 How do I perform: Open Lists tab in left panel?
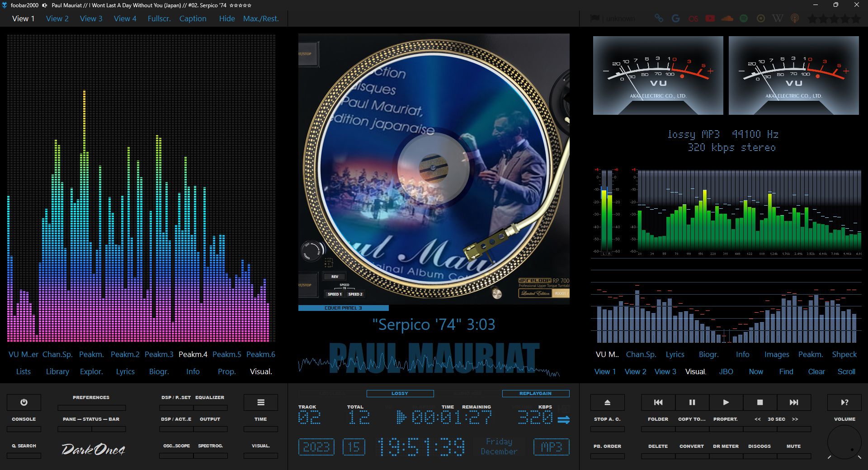click(24, 371)
